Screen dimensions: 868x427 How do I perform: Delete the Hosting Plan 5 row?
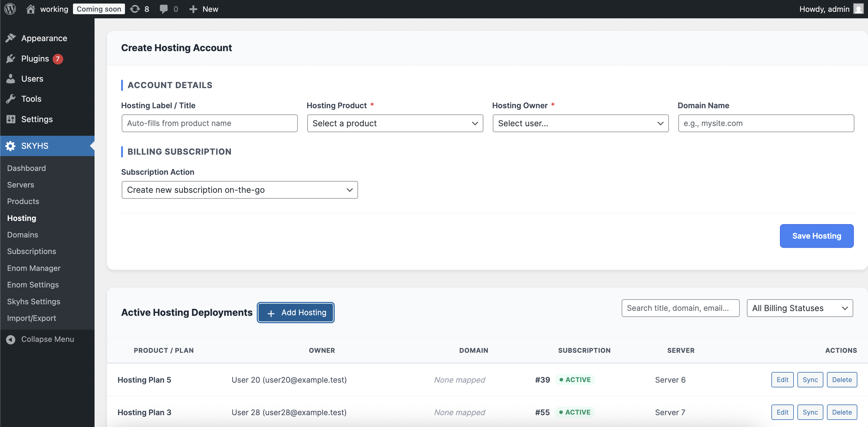(x=842, y=380)
